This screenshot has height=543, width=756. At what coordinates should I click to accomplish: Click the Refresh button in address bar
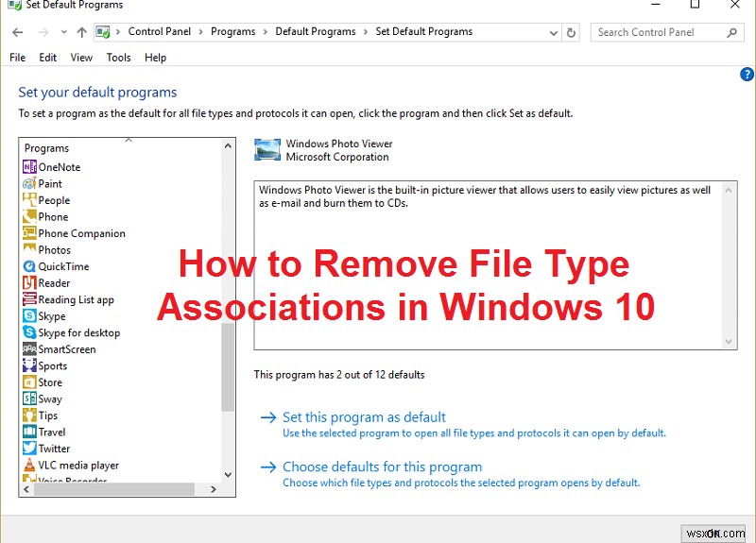pos(571,33)
